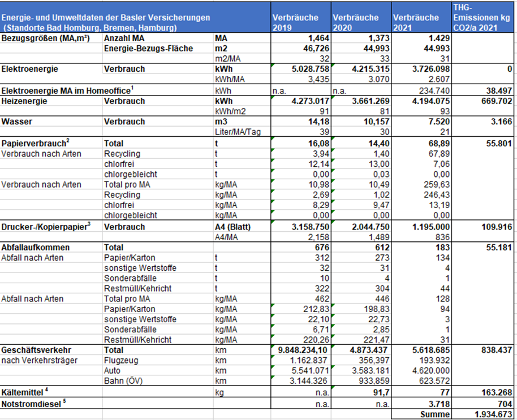Click the business travel total 9.848.234,10
The height and width of the screenshot is (420, 517).
click(303, 350)
